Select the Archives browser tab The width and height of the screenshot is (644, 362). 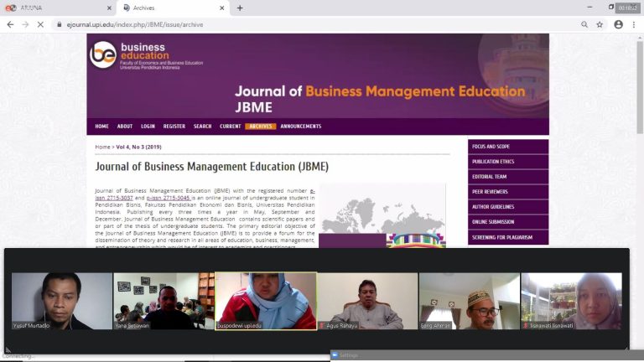tap(174, 8)
